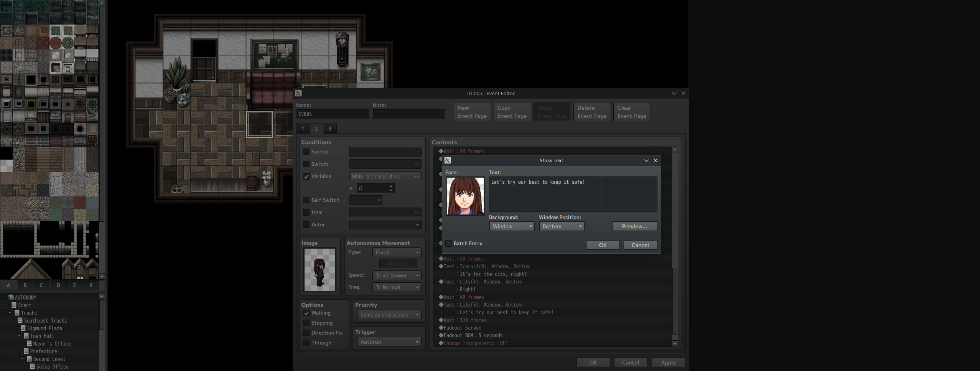Viewport: 980px width, 371px height.
Task: Select the Lily face image
Action: click(465, 196)
